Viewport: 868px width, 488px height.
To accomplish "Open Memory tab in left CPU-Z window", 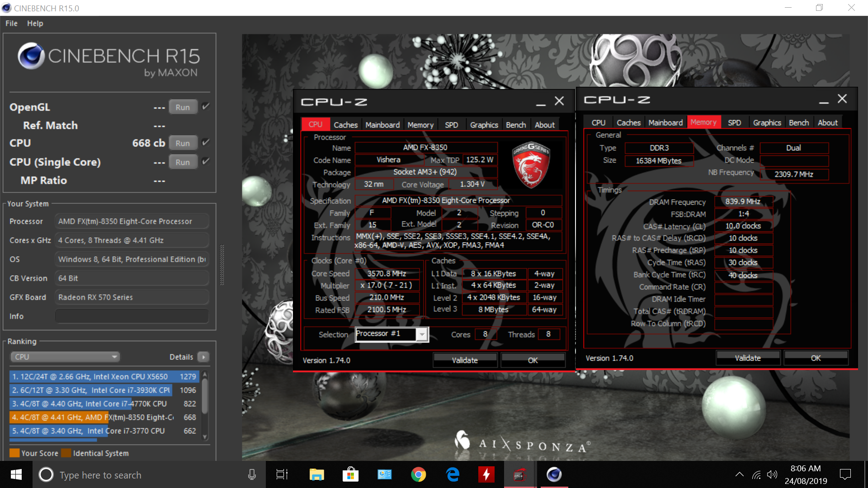I will coord(420,125).
